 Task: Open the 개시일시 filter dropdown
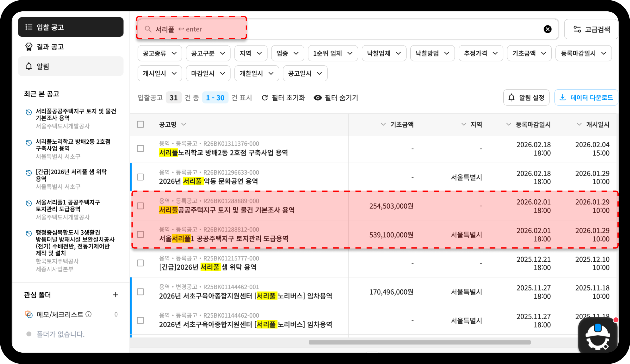[x=160, y=73]
